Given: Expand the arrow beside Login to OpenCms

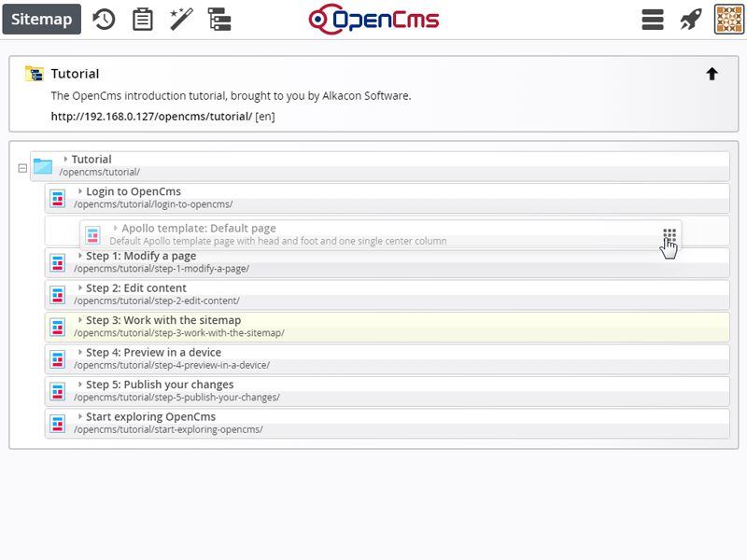Looking at the screenshot, I should pyautogui.click(x=80, y=191).
